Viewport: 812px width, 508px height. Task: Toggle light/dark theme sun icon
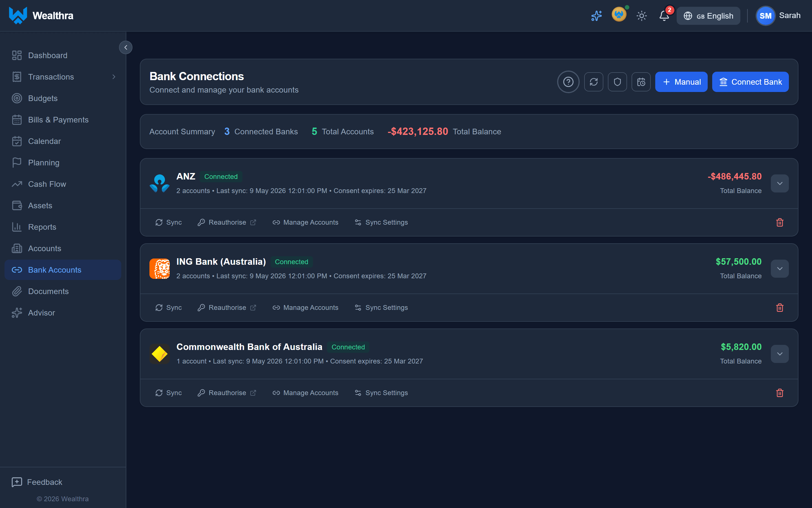pyautogui.click(x=641, y=16)
